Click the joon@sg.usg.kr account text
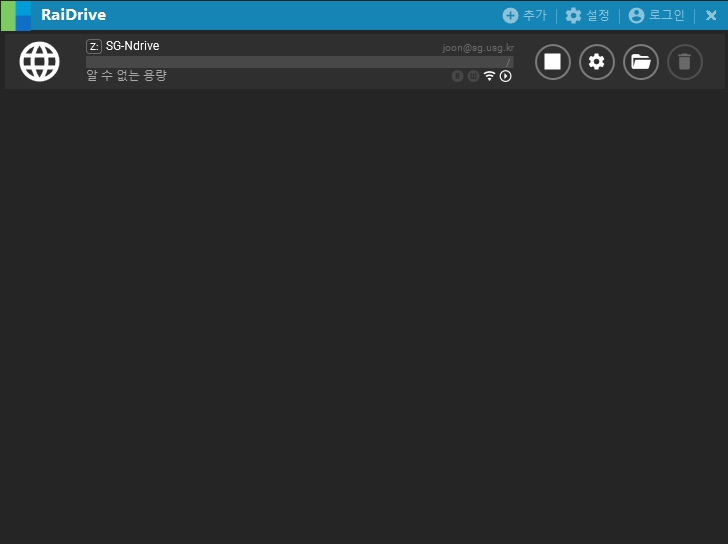Screen dimensions: 728x544 (x=478, y=48)
